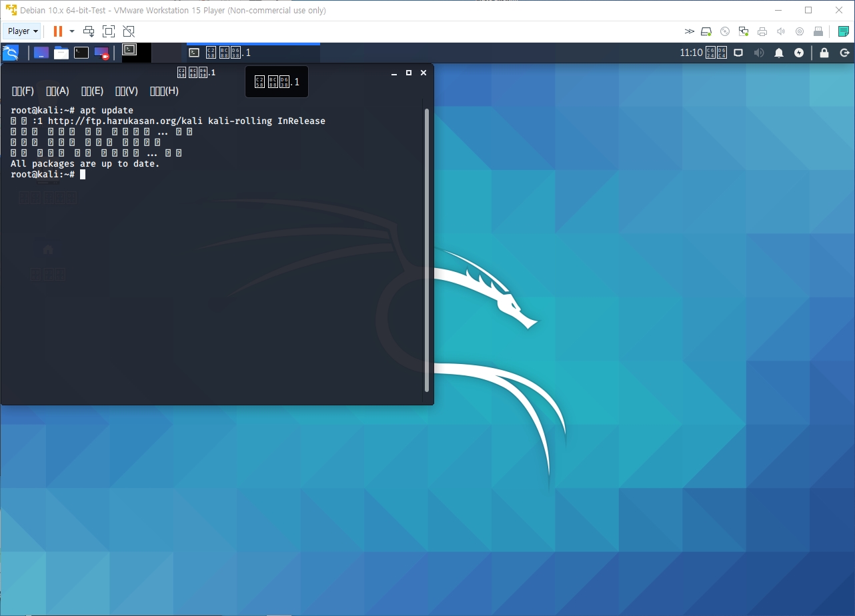This screenshot has height=616, width=855.
Task: Open the Player menu dropdown
Action: tap(23, 31)
